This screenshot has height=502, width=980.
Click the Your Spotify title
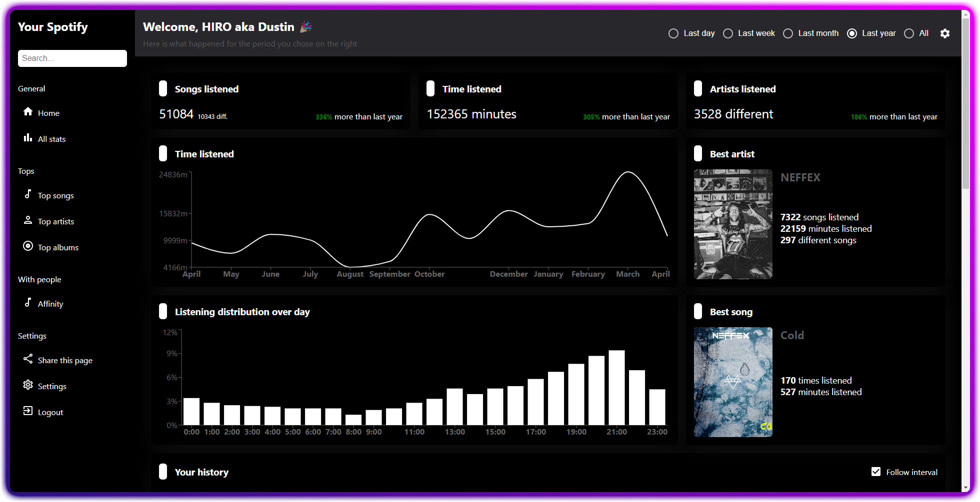53,27
